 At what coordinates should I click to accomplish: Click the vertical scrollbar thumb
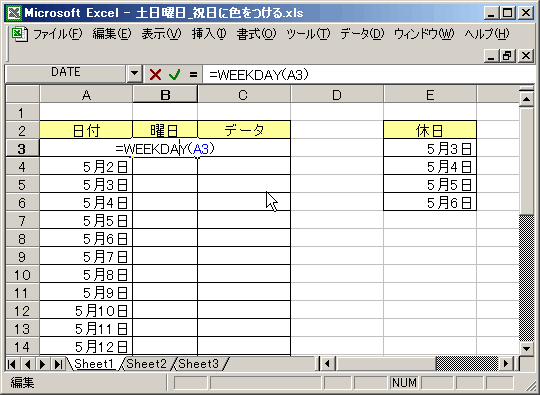click(x=526, y=160)
